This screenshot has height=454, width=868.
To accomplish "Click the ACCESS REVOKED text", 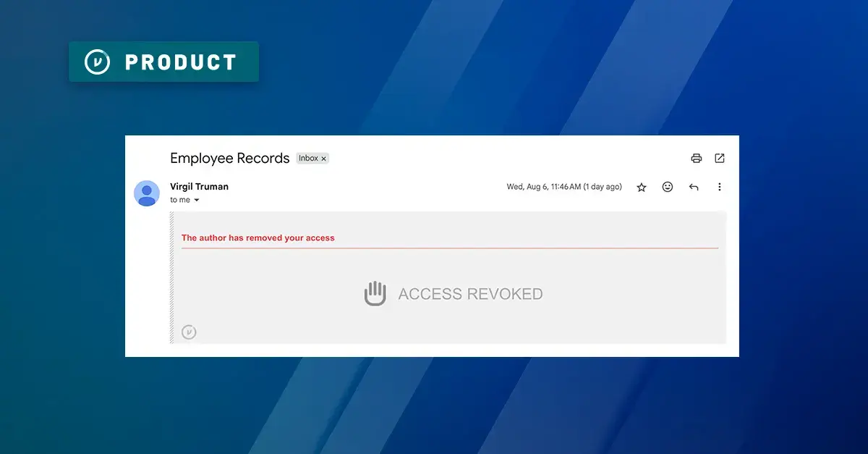I will 470,294.
